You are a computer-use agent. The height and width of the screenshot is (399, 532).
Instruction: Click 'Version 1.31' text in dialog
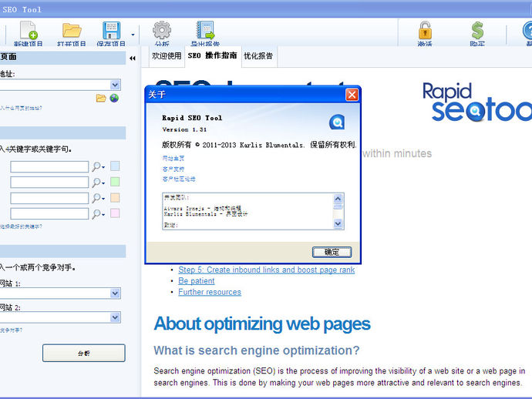(x=184, y=130)
